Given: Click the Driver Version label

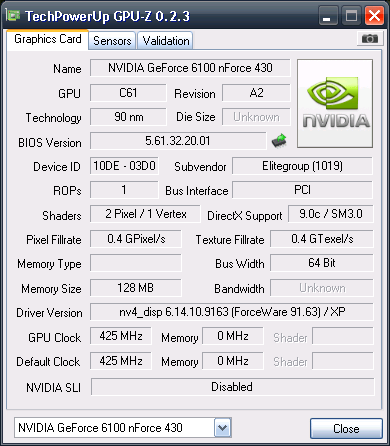Looking at the screenshot, I should pyautogui.click(x=49, y=313).
